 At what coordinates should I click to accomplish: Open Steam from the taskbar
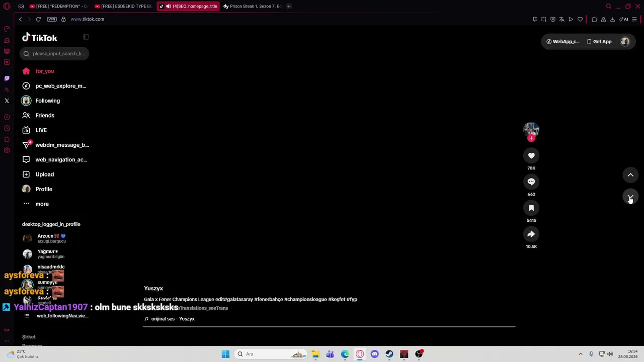coord(389,354)
